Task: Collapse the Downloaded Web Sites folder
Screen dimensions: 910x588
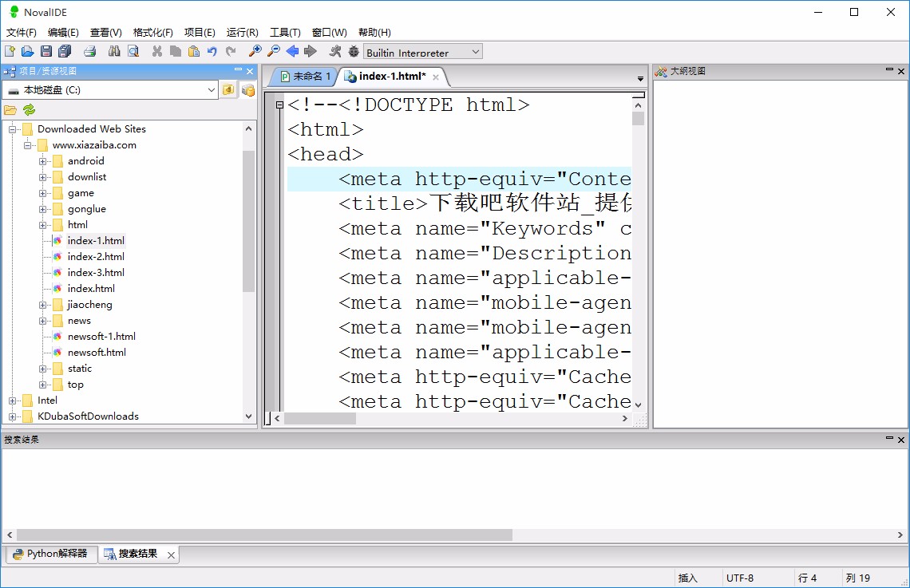Action: click(x=12, y=129)
